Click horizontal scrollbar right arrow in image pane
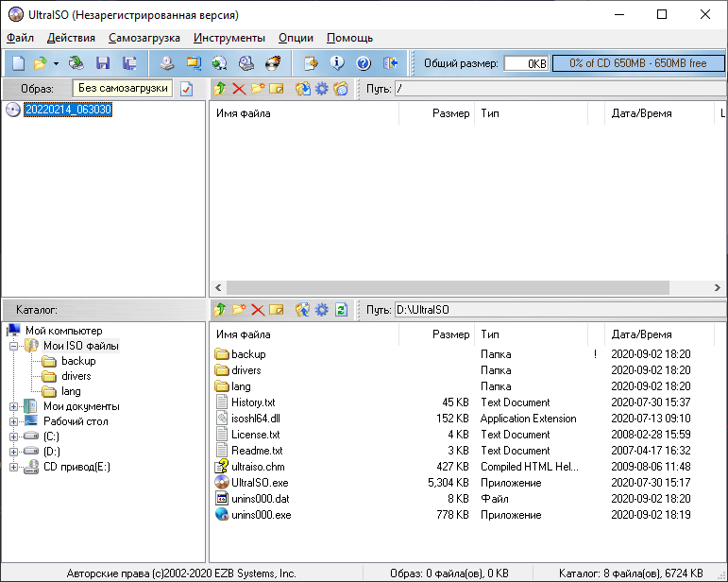Viewport: 728px width, 582px height. [x=718, y=287]
